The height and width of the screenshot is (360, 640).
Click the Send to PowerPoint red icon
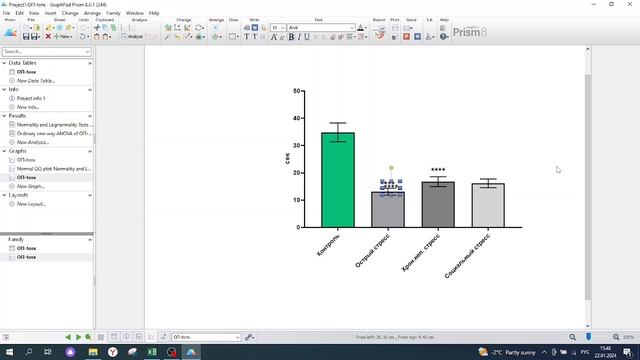pyautogui.click(x=407, y=37)
